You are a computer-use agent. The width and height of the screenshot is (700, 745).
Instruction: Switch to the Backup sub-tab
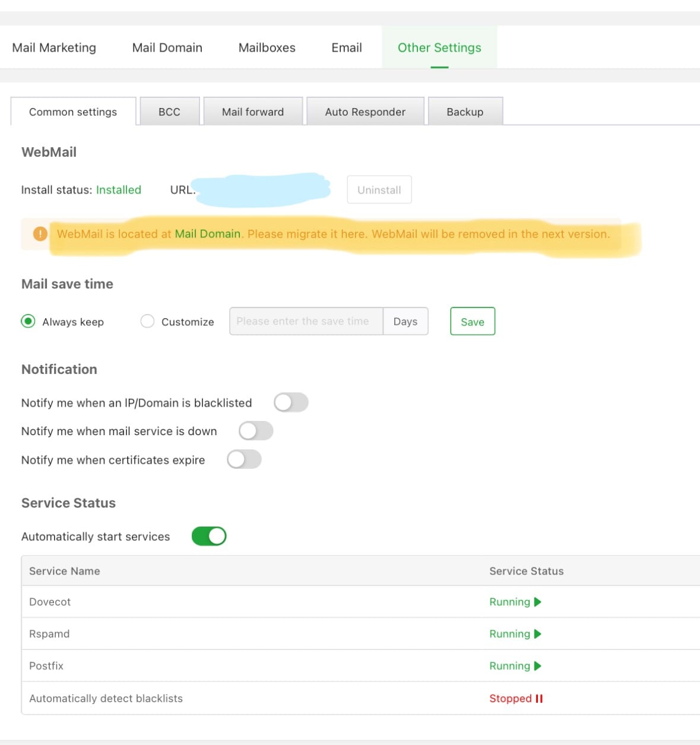click(x=465, y=112)
